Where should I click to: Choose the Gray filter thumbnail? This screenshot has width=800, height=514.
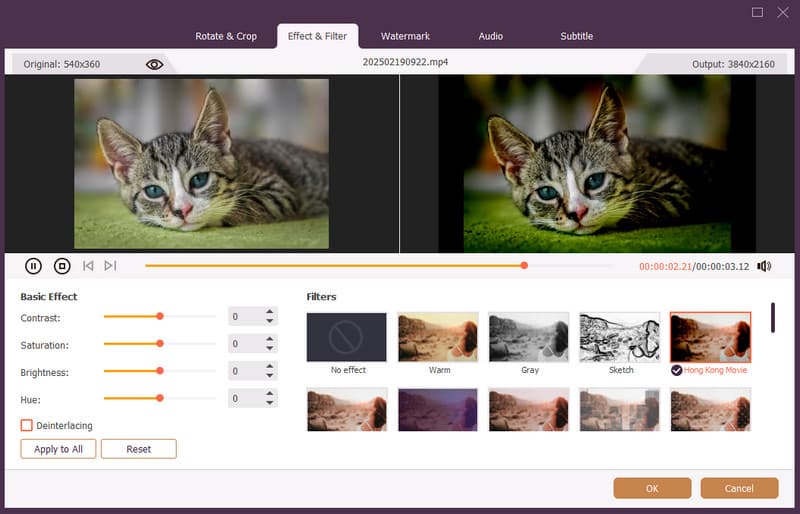tap(529, 337)
